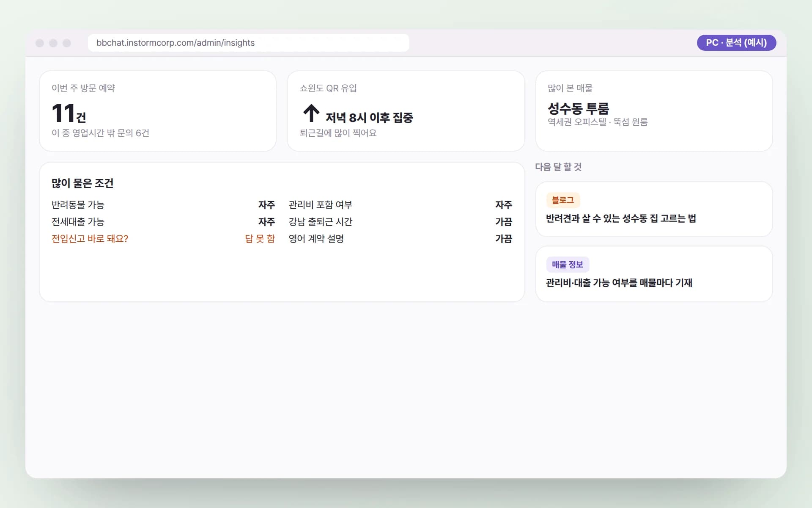Viewport: 812px width, 508px height.
Task: Click the 매물 정보 tag
Action: [x=568, y=265]
